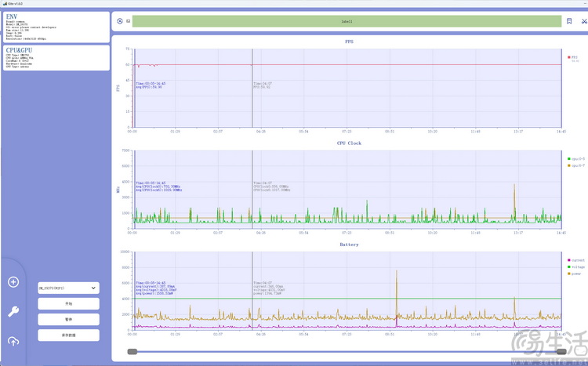Open the wrench settings tool
The height and width of the screenshot is (366, 588).
pos(13,311)
